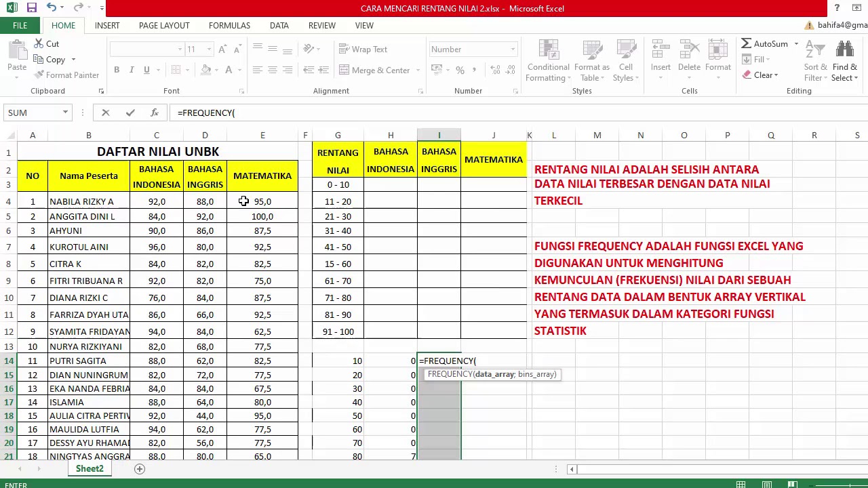Click the Cut scissors option
The height and width of the screenshot is (488, 868).
click(x=46, y=44)
